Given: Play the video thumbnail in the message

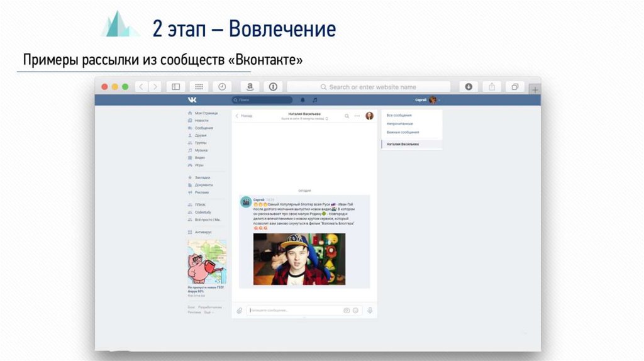Looking at the screenshot, I should 299,259.
